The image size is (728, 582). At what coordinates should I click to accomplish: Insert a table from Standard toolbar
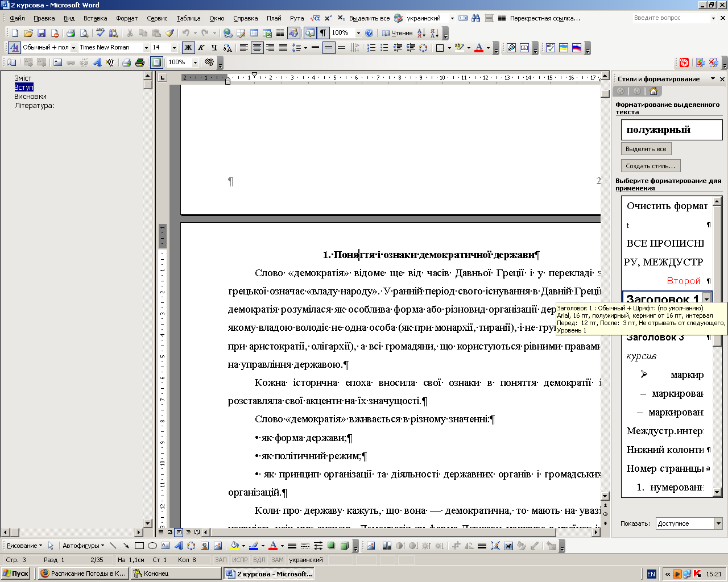pos(254,33)
